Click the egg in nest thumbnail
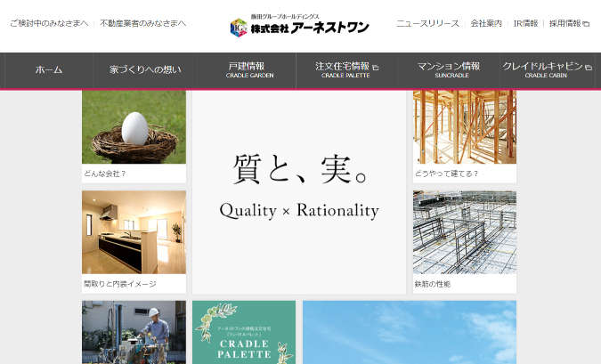This screenshot has height=364, width=601. (134, 127)
